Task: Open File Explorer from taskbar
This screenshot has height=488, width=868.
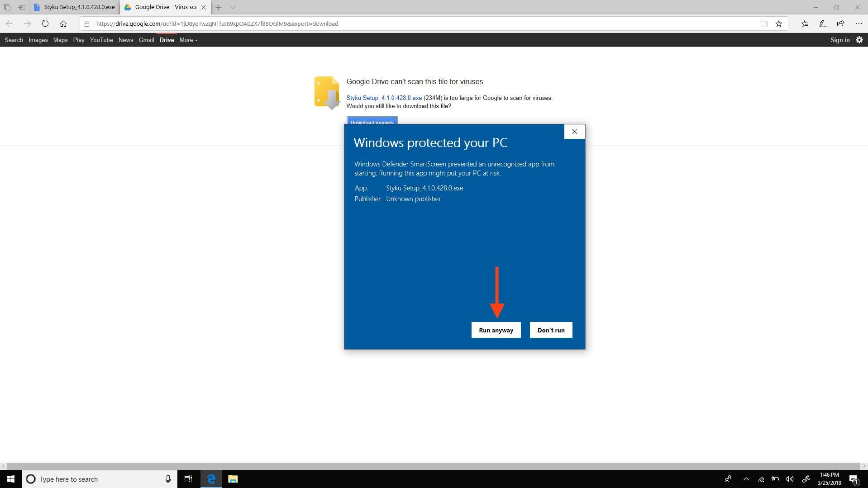Action: pyautogui.click(x=233, y=479)
